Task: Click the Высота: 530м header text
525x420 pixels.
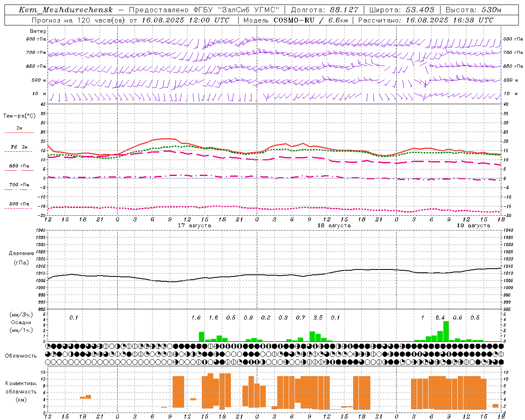Action: (473, 10)
